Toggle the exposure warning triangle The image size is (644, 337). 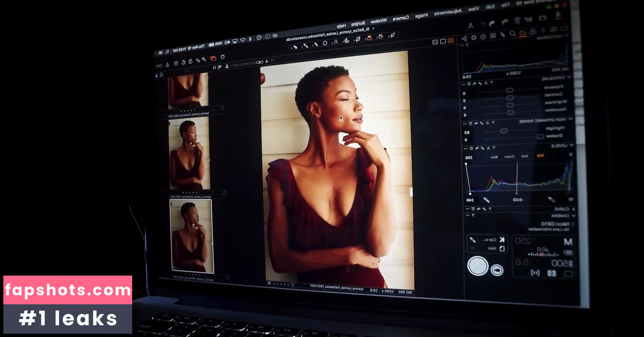(167, 65)
